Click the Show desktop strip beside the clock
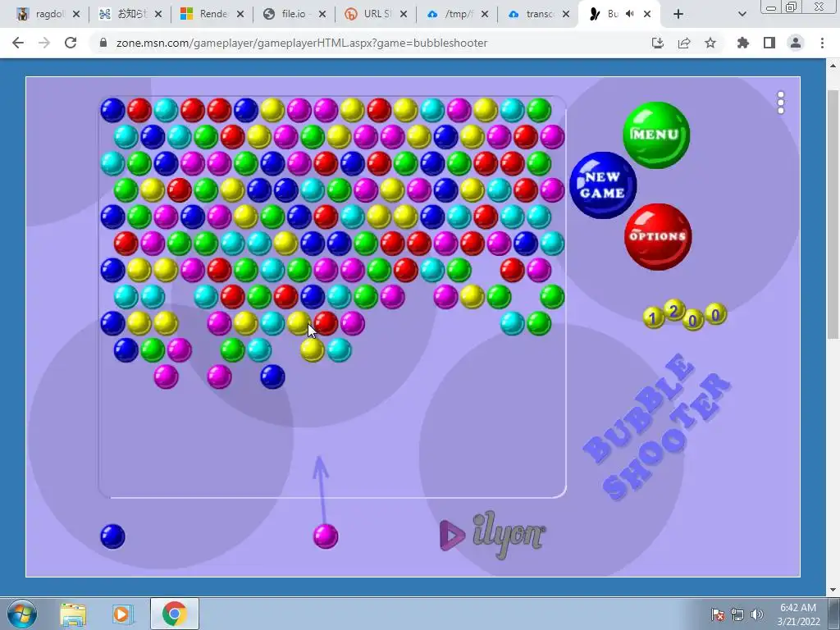 [834, 614]
